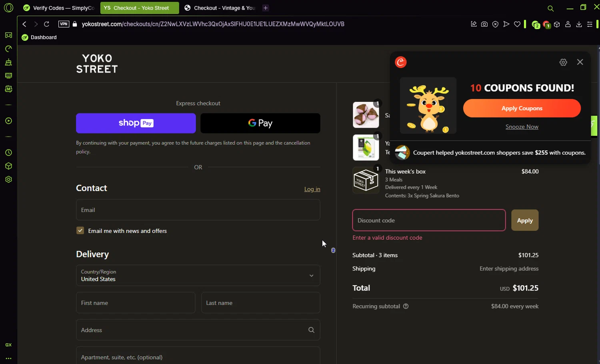Viewport: 600px width, 364px height.
Task: Open the Coupert extension with badge 1
Action: click(x=546, y=25)
